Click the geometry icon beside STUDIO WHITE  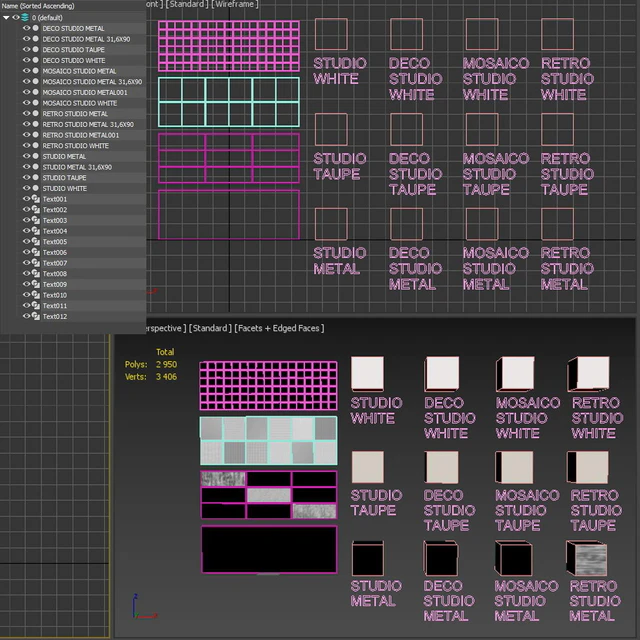coord(36,188)
